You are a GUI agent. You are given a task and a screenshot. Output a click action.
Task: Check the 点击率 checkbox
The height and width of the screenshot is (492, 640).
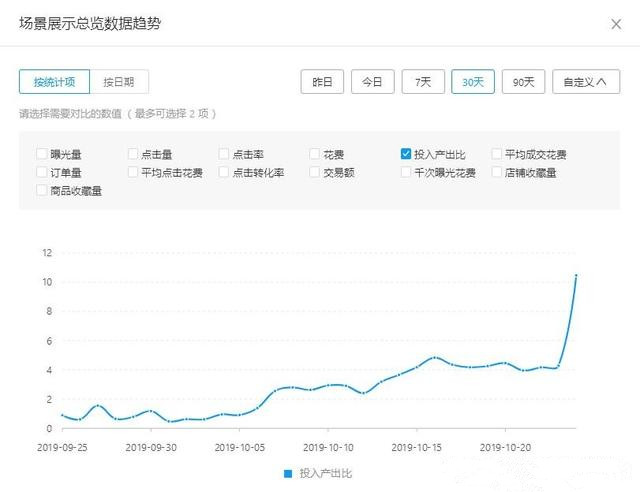tap(224, 154)
